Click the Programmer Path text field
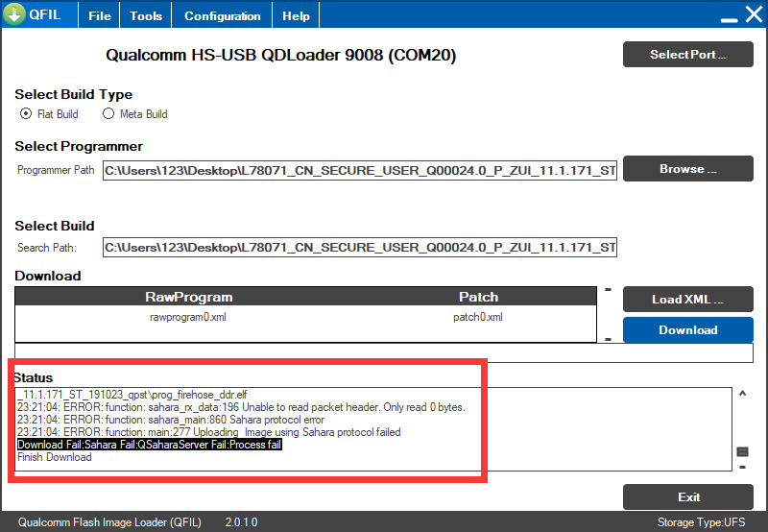768x532 pixels. 359,171
